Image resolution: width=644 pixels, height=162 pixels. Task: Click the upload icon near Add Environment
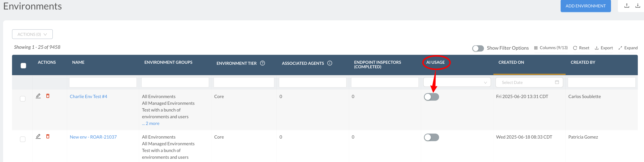click(x=626, y=6)
